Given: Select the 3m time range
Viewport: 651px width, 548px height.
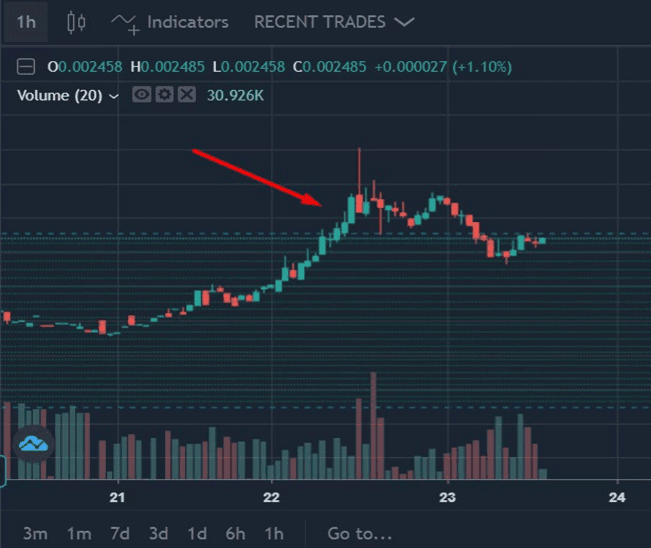Looking at the screenshot, I should [x=35, y=533].
